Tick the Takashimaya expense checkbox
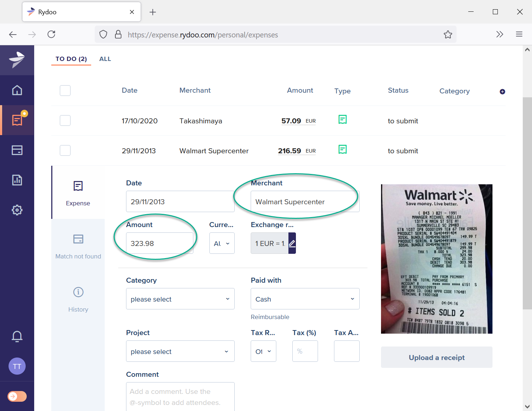This screenshot has width=532, height=411. (x=65, y=120)
